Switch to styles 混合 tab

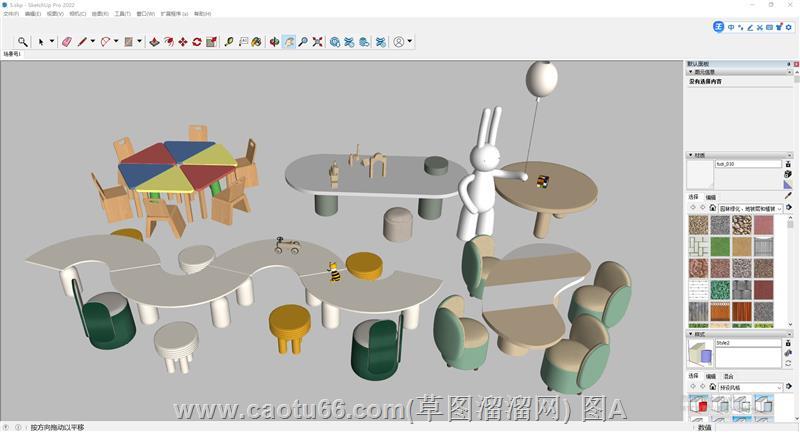(x=728, y=376)
